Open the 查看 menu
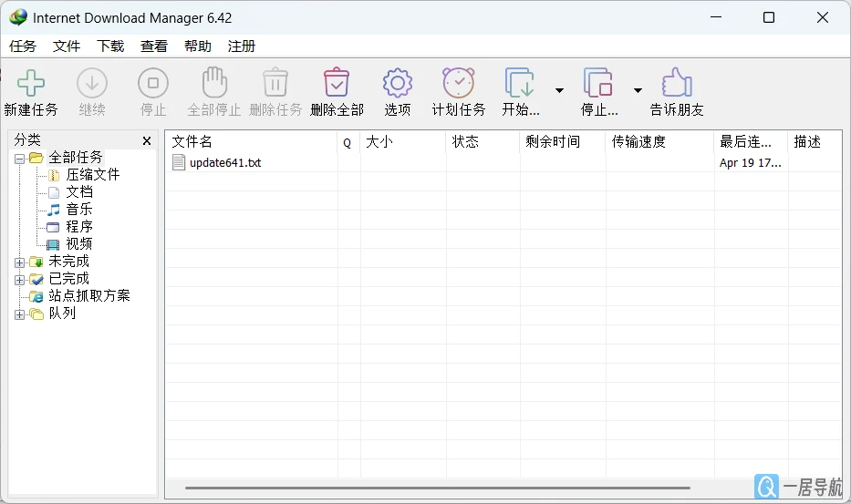 point(153,46)
